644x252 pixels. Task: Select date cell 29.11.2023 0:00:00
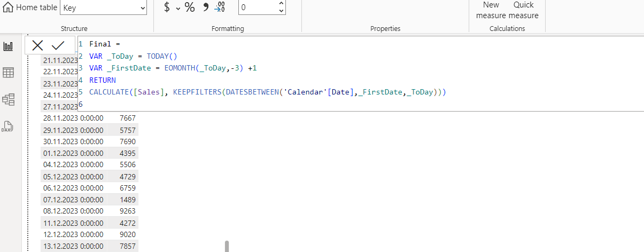click(x=73, y=130)
